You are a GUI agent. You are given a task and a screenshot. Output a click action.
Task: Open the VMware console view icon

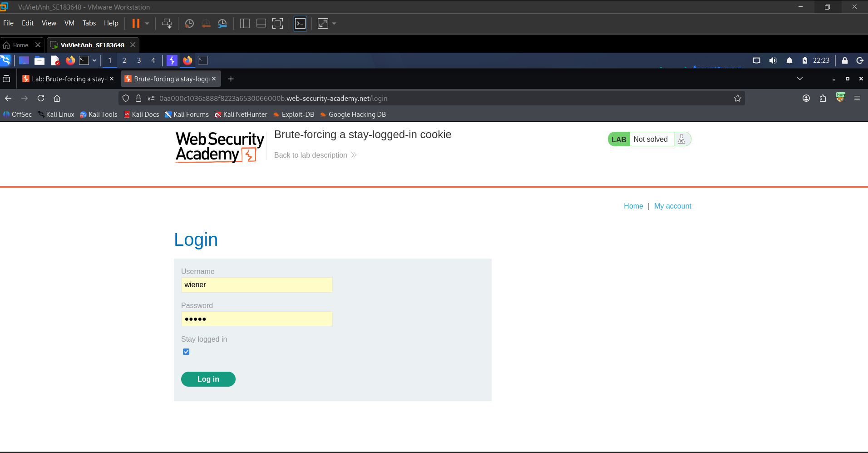click(x=301, y=24)
